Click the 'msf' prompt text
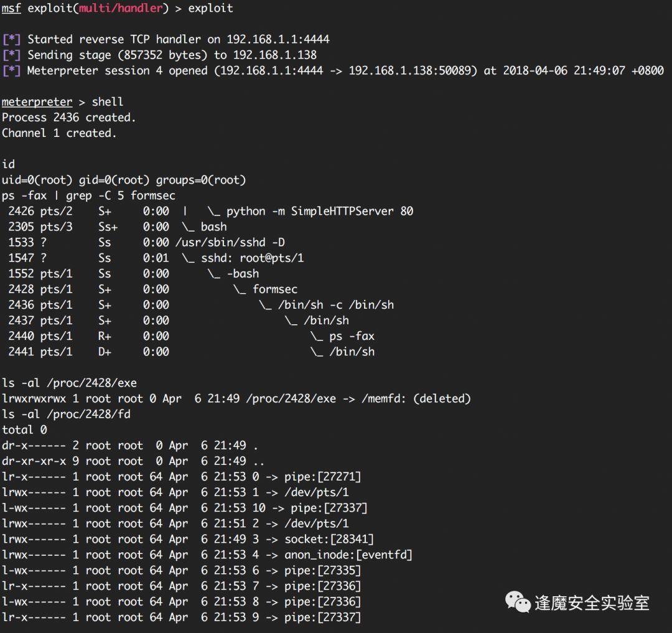Image resolution: width=672 pixels, height=633 pixels. [x=11, y=8]
